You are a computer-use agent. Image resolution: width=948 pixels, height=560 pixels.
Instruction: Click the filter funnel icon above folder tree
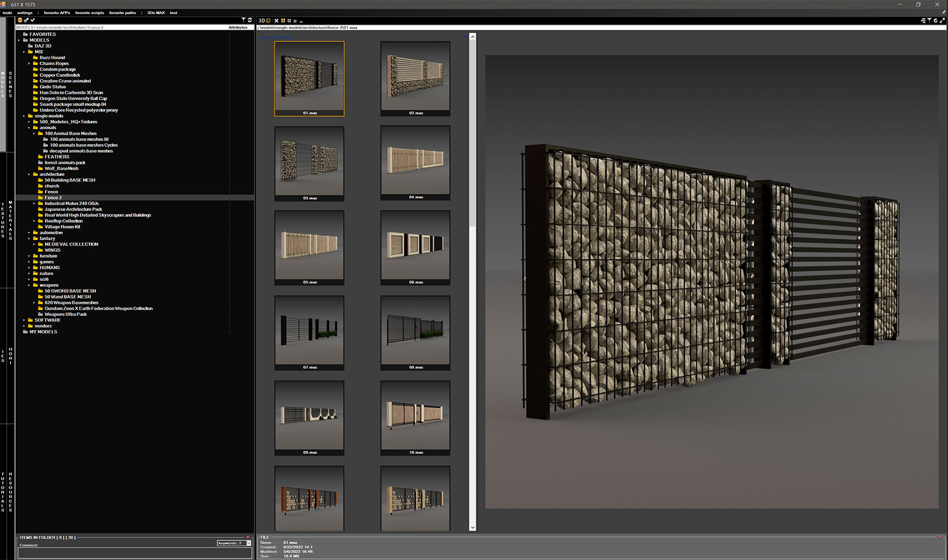244,20
